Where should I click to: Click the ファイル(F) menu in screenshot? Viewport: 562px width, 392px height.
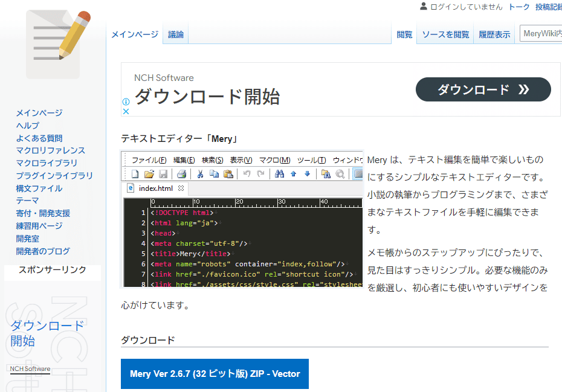(149, 160)
